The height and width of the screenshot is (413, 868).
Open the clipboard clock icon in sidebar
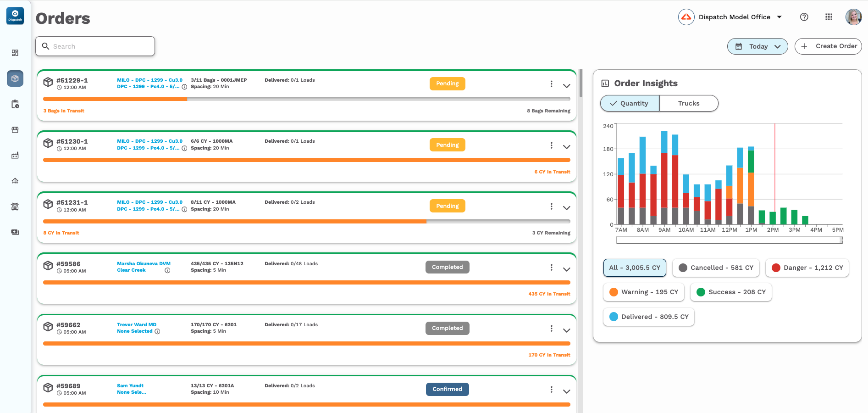15,104
